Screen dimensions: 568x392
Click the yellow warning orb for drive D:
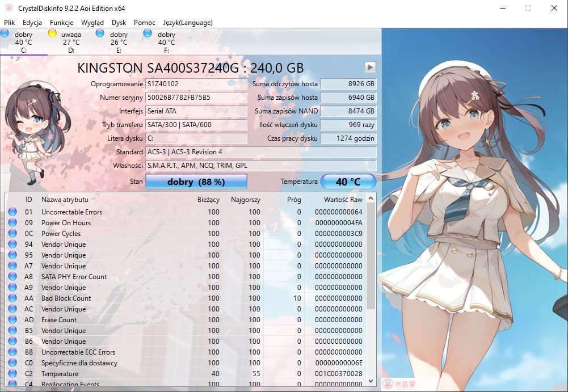tap(52, 33)
